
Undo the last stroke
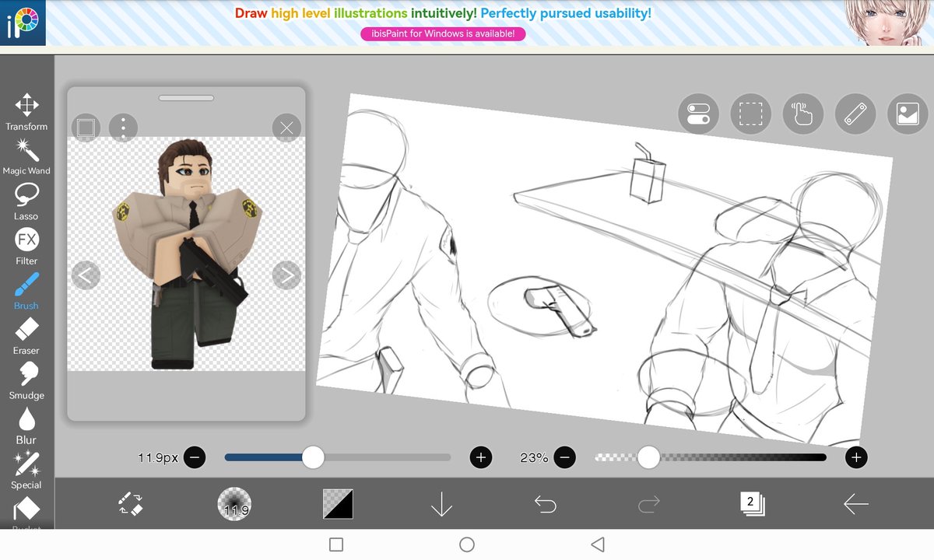coord(545,504)
